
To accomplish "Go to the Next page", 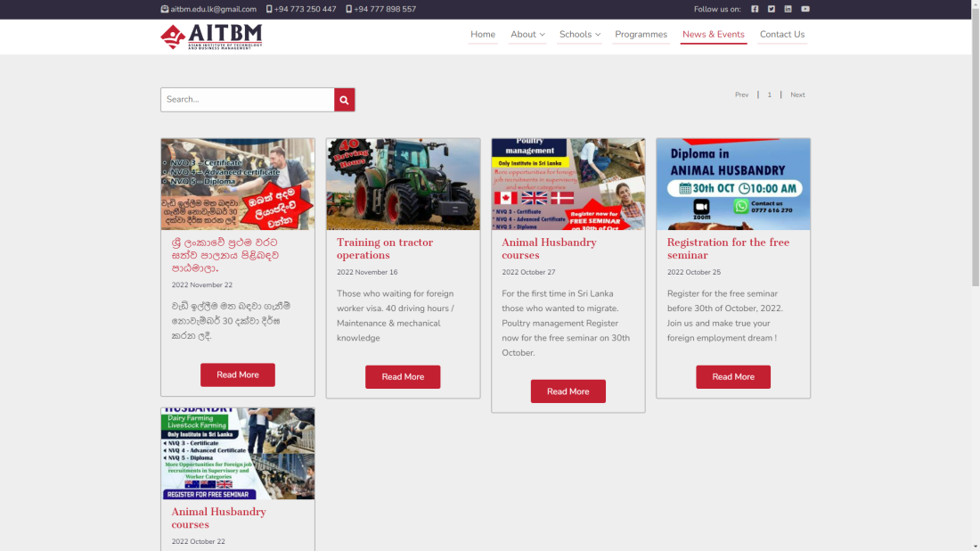I will 797,95.
